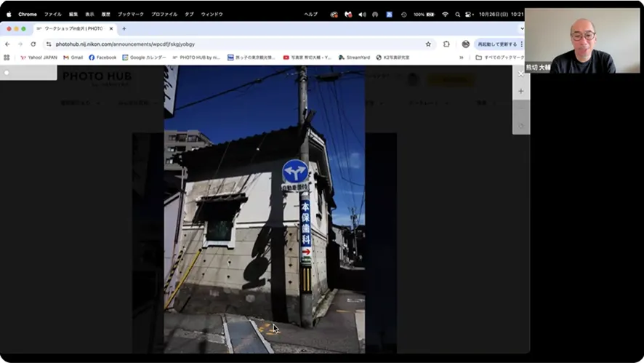The image size is (644, 363).
Task: Click the Spotlight search icon in menu bar
Action: pos(457,14)
